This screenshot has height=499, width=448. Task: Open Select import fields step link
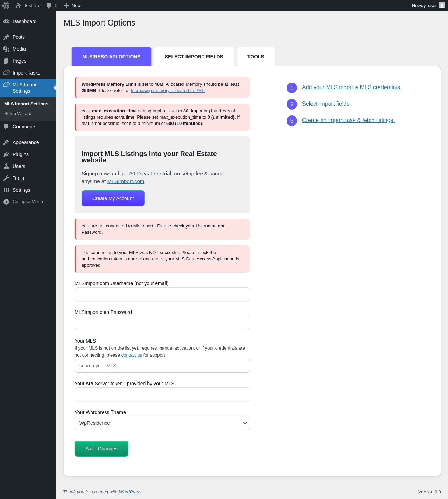click(x=326, y=104)
